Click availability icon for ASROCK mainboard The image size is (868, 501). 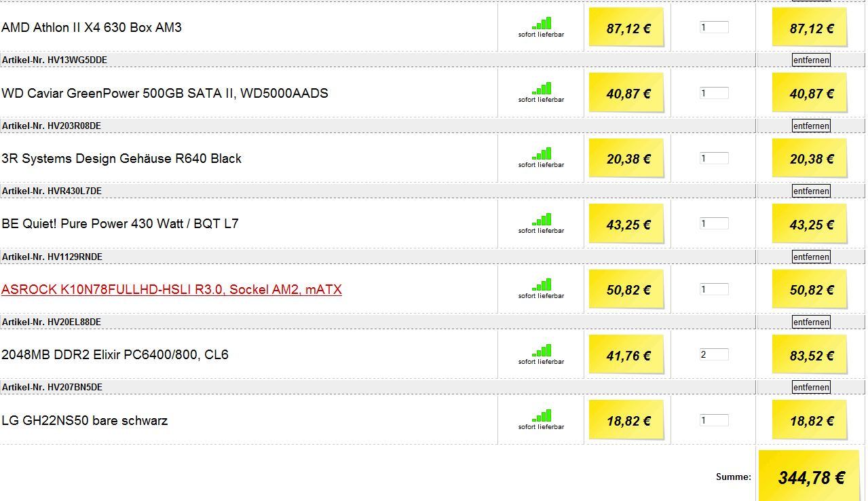[542, 285]
